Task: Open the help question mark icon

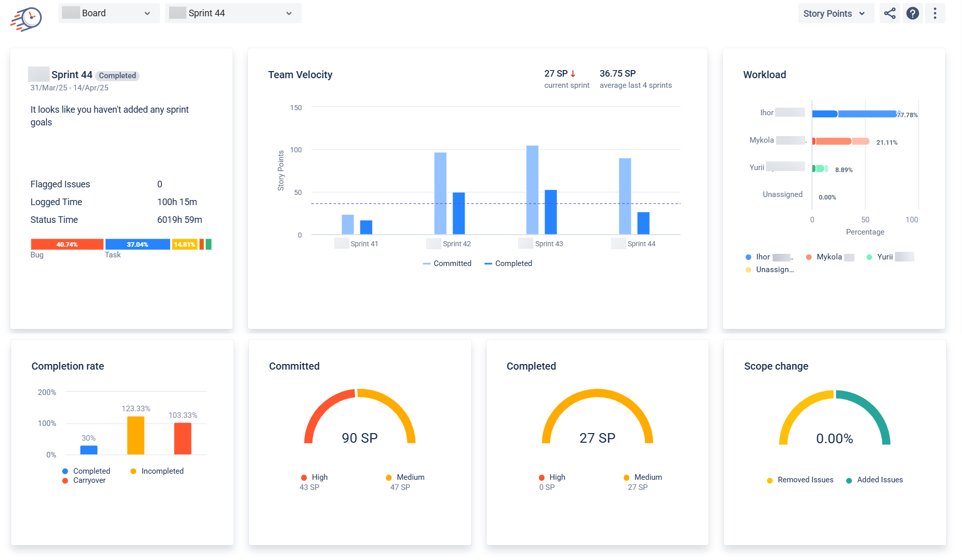Action: click(x=912, y=13)
